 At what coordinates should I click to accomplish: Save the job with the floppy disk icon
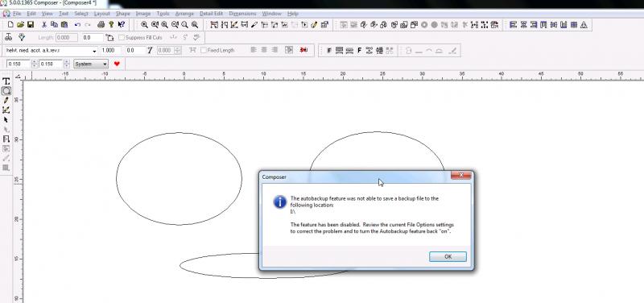point(31,25)
